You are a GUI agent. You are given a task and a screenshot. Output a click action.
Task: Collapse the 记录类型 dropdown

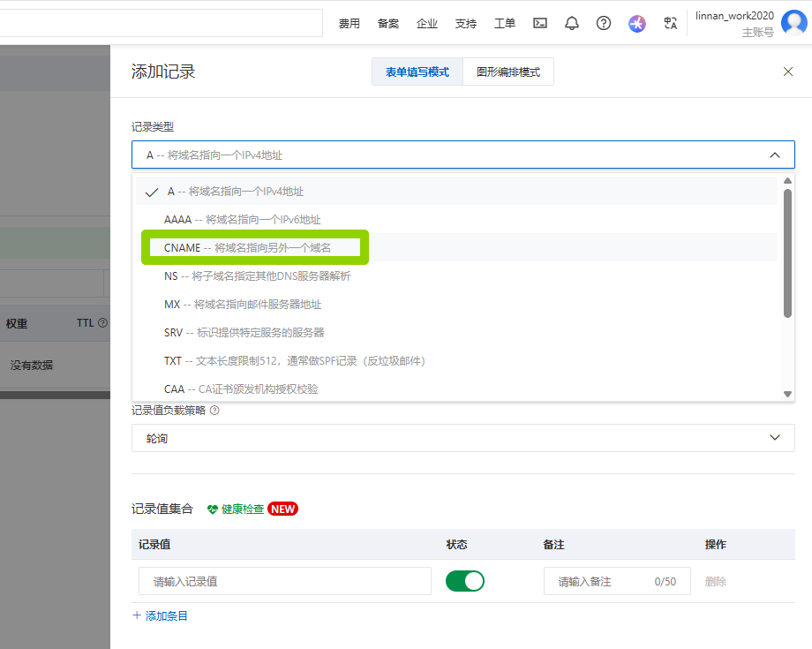(x=774, y=155)
